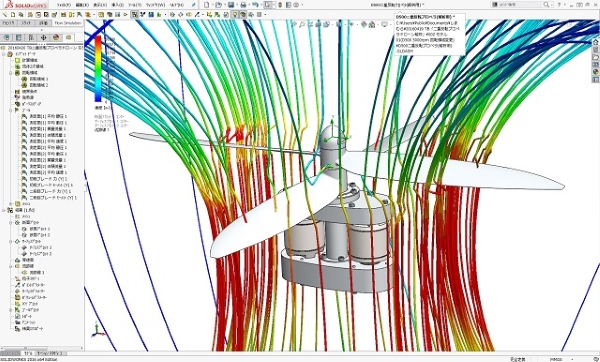Click the crosshair target tab icon in panel
Screen dimensions: 600x362
(x=44, y=37)
